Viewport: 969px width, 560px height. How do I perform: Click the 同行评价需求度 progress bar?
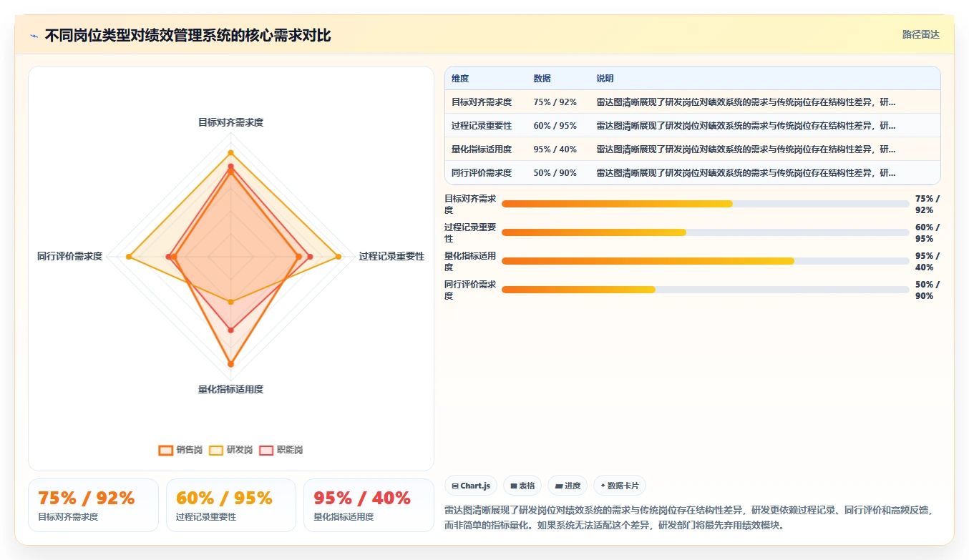pos(705,290)
